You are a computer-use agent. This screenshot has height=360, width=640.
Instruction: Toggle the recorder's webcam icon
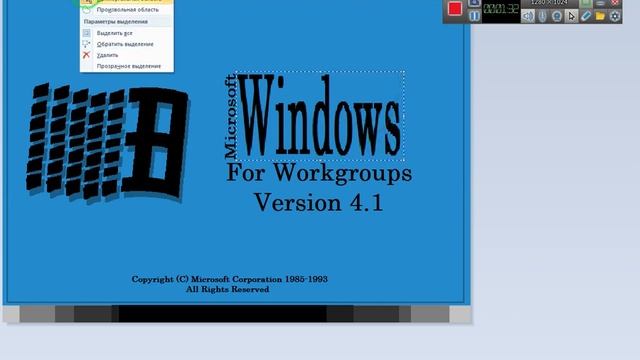pyautogui.click(x=557, y=16)
